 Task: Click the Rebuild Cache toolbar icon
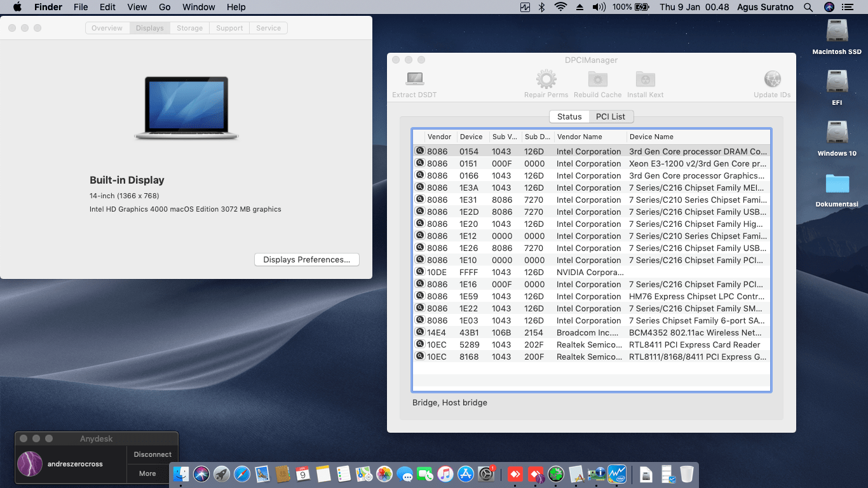click(x=597, y=79)
